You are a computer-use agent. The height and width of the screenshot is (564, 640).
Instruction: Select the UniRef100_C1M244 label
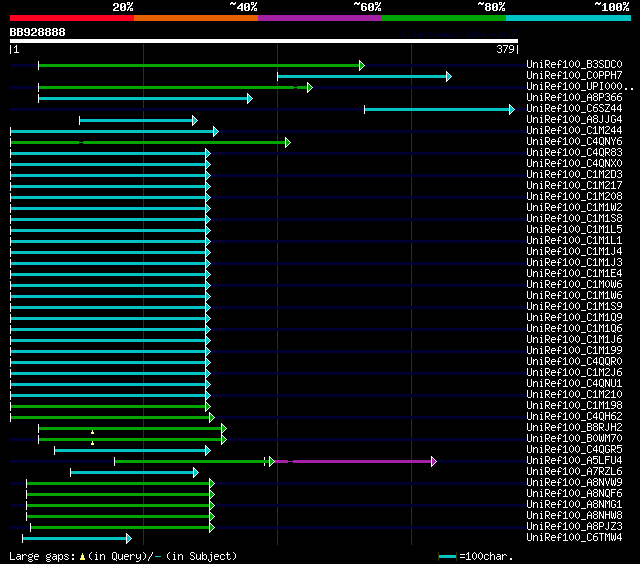[x=574, y=131]
